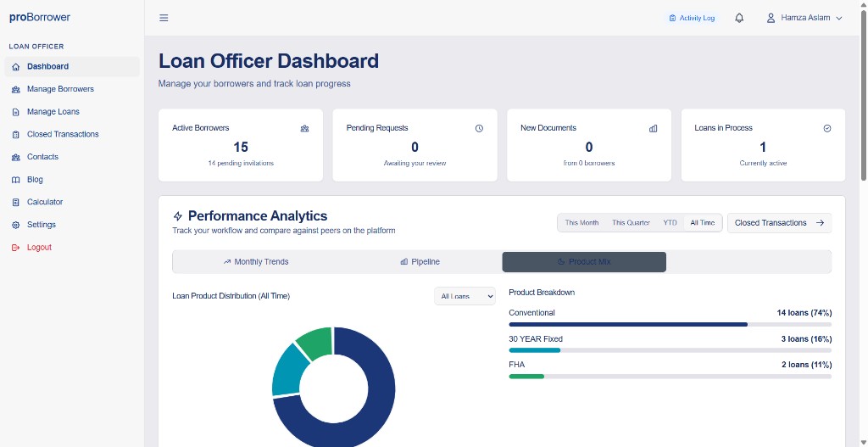The width and height of the screenshot is (868, 447).
Task: Click the Monthly Trends arrow icon
Action: (227, 261)
